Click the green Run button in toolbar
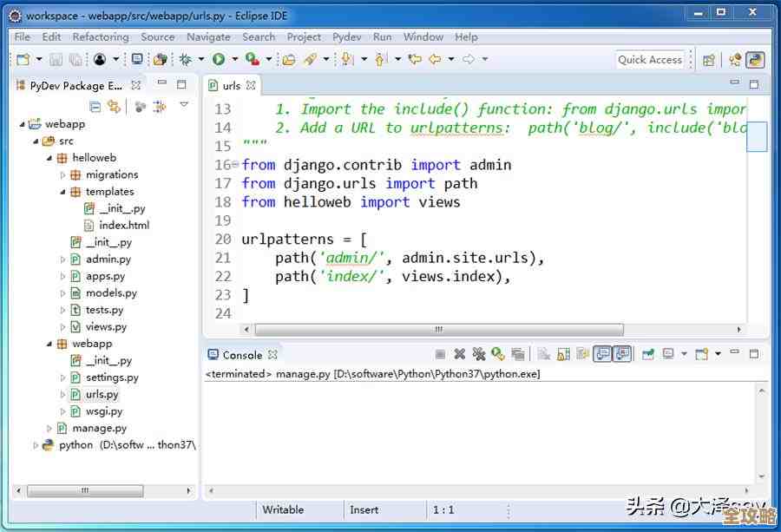The height and width of the screenshot is (532, 781). click(x=219, y=59)
